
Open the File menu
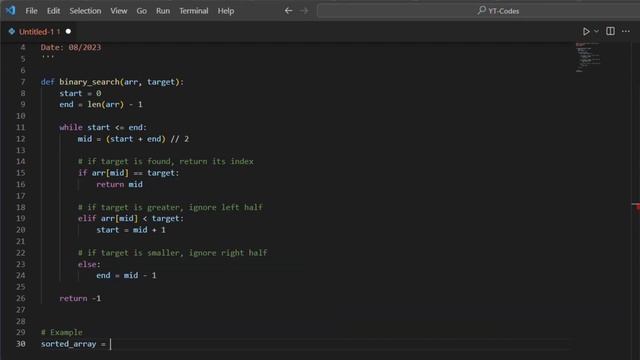coord(31,11)
